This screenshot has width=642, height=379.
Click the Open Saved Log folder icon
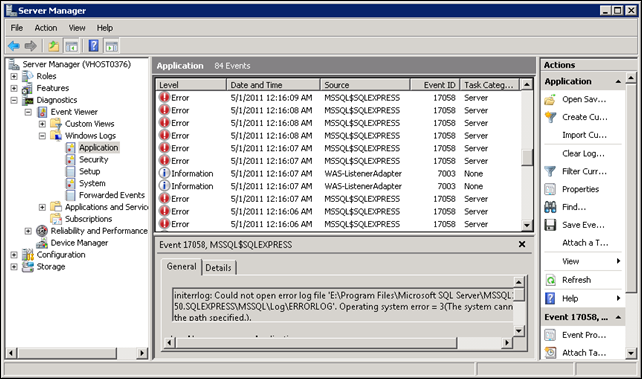click(x=550, y=99)
